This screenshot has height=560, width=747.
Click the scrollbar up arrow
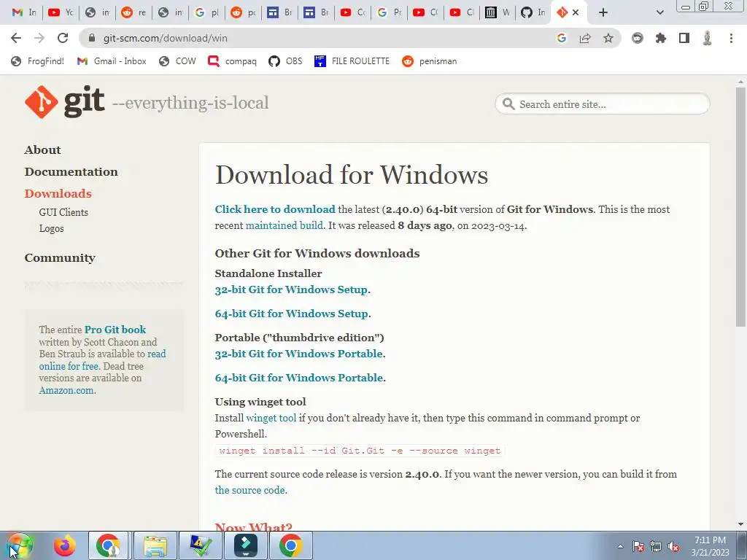[740, 82]
